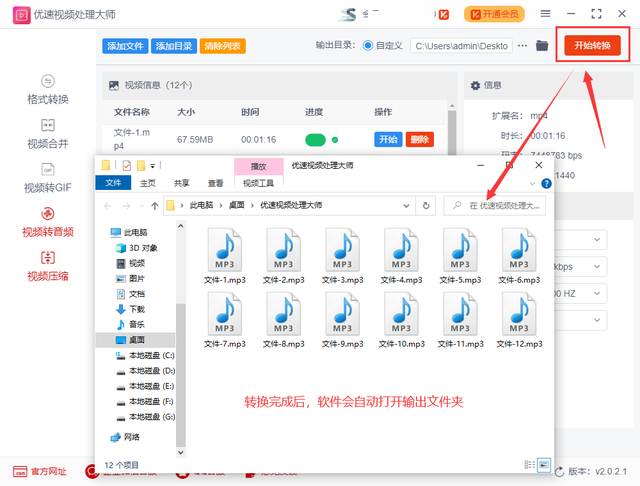The height and width of the screenshot is (486, 640).
Task: Switch Explorer to large icons view
Action: tap(544, 464)
